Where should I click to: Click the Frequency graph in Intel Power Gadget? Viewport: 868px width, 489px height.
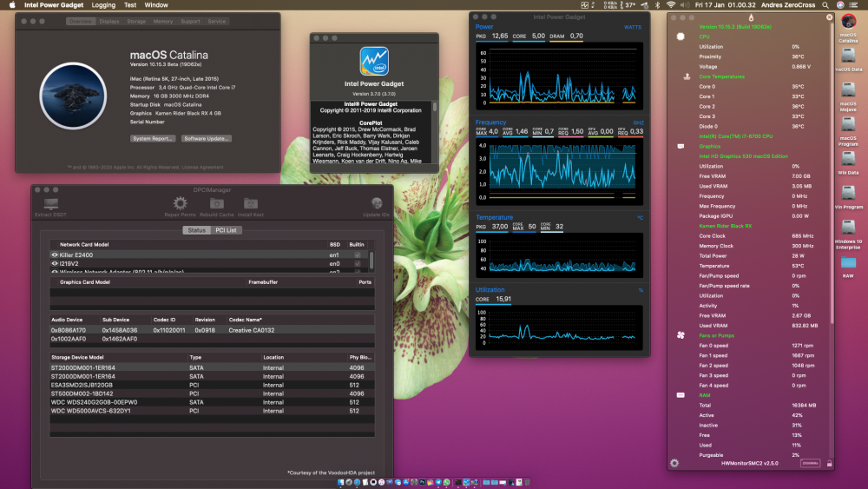pos(559,172)
